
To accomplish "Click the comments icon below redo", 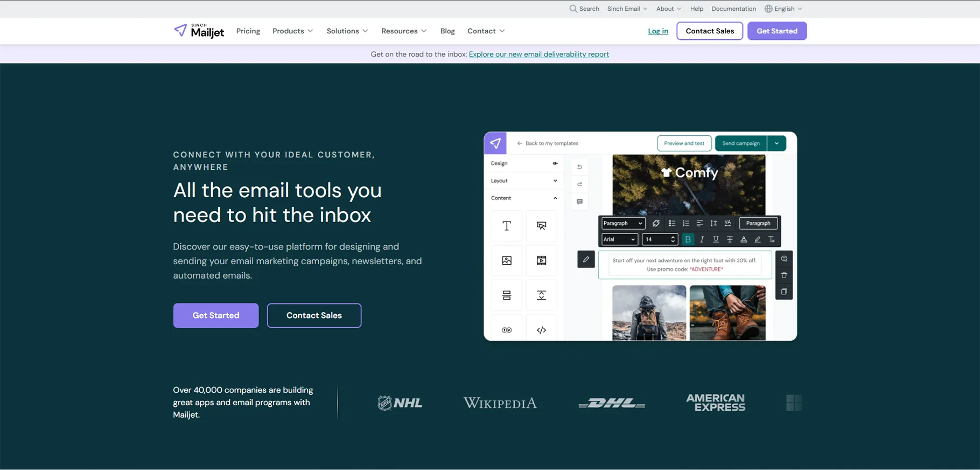I will point(579,202).
